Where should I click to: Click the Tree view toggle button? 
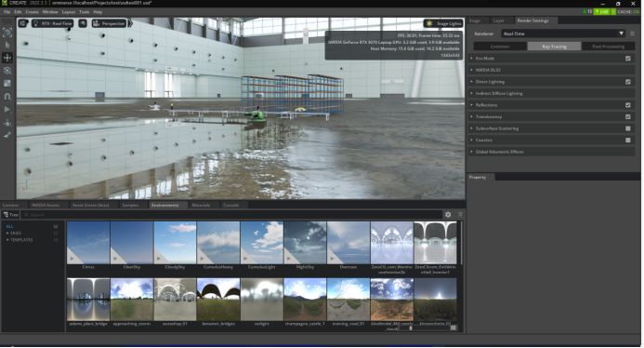[x=11, y=215]
